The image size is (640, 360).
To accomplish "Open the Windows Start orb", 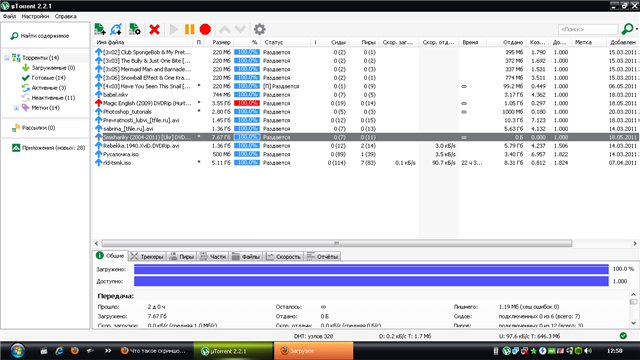I will 18,350.
